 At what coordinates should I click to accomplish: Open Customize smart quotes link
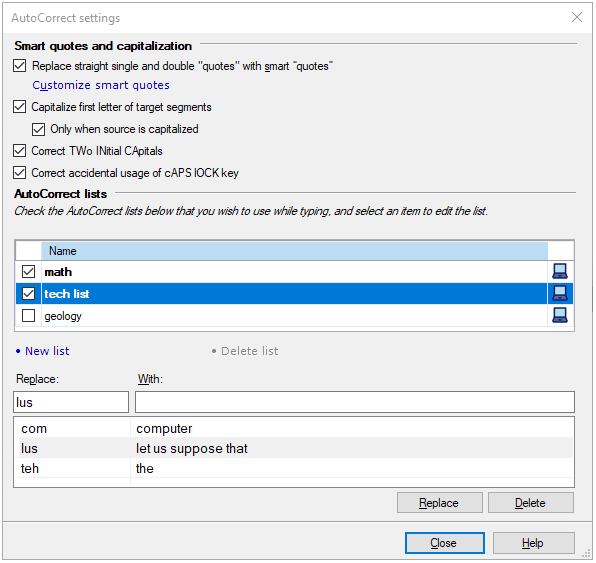101,85
